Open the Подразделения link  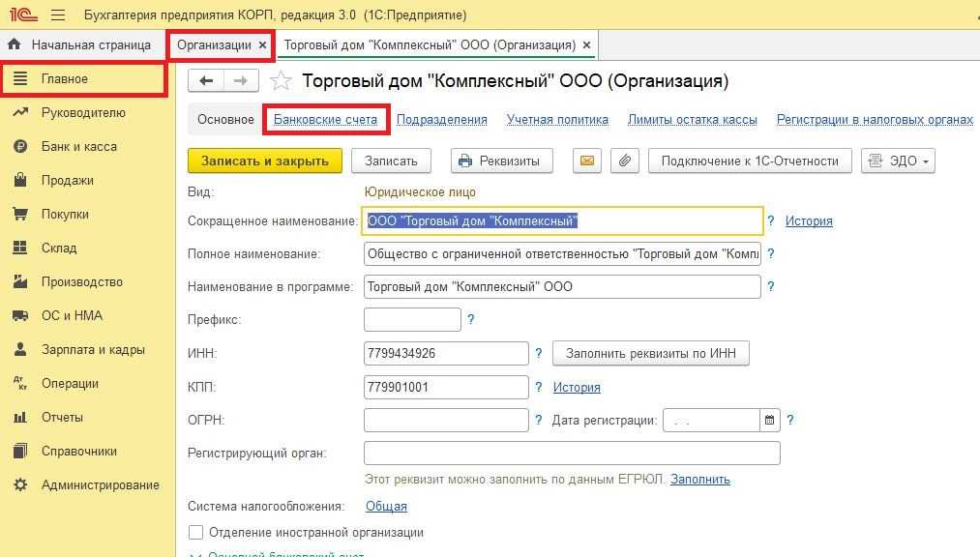[x=442, y=119]
